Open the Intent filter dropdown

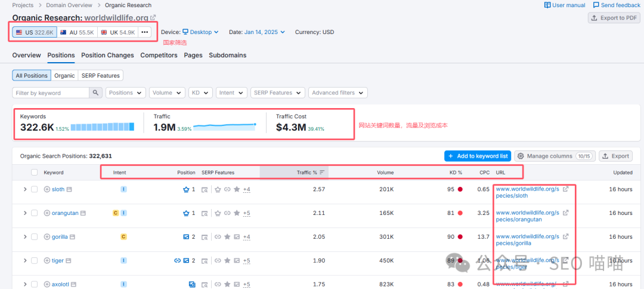point(231,93)
